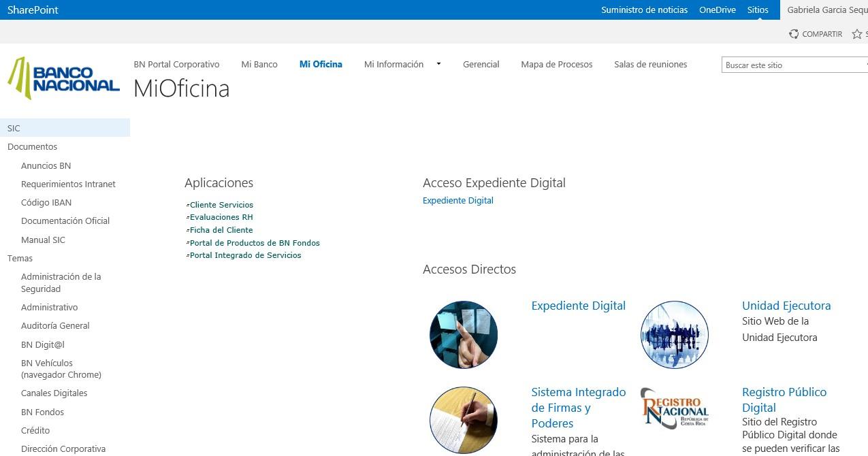Open Dirección Corporativa
The width and height of the screenshot is (868, 456).
pos(63,449)
